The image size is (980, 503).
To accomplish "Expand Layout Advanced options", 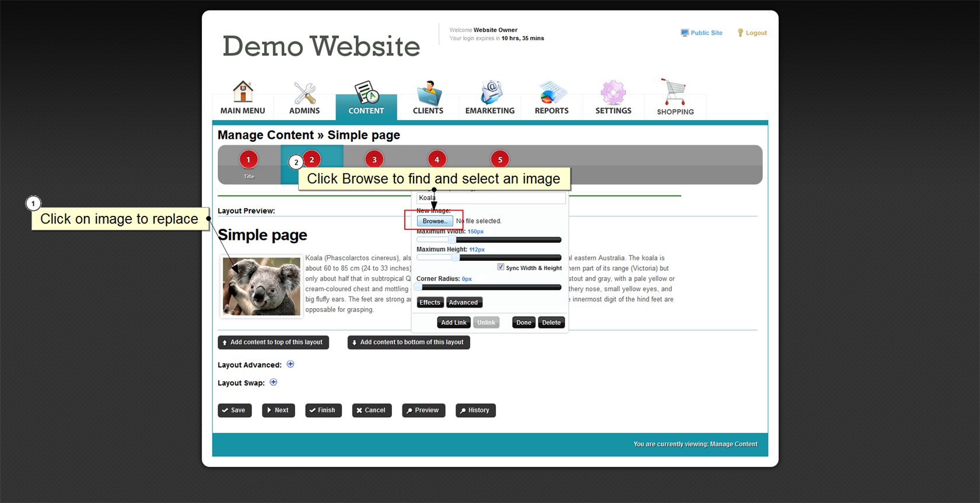I will point(290,364).
